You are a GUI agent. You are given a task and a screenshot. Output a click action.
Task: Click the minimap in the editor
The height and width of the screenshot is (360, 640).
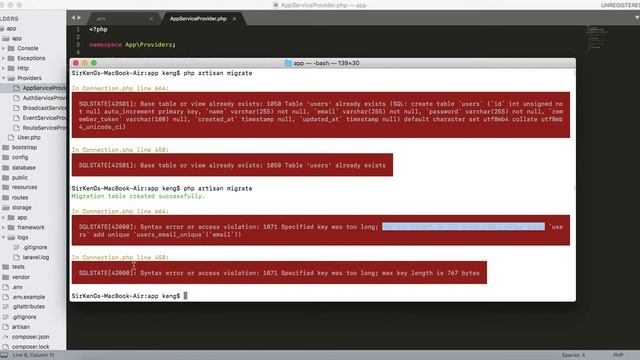(597, 38)
